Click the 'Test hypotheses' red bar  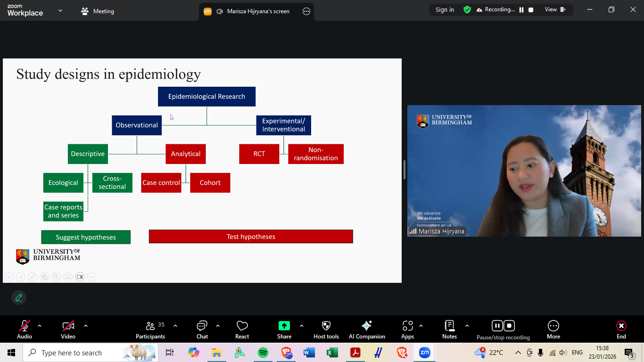click(251, 237)
